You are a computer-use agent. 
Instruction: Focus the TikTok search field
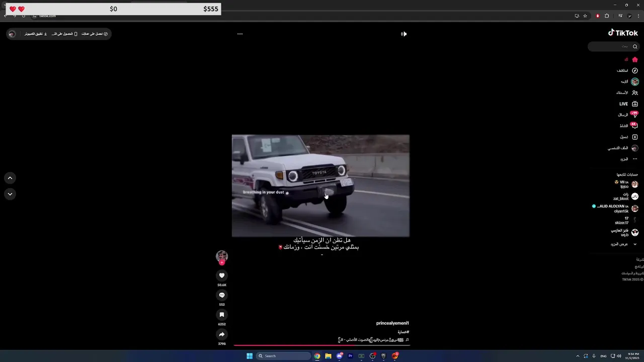click(614, 46)
